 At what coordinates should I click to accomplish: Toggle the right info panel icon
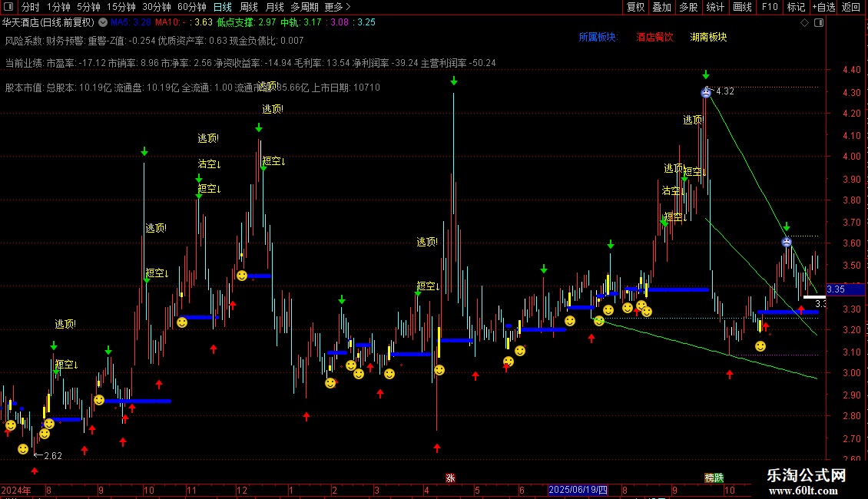click(819, 23)
